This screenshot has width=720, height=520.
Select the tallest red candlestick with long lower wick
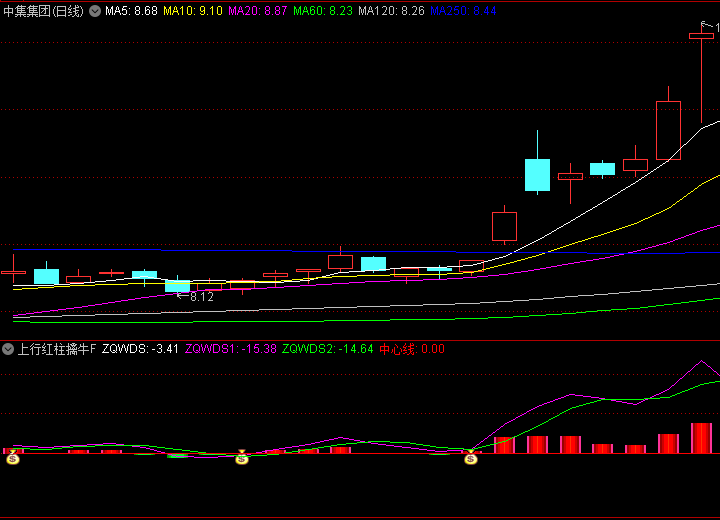[x=701, y=73]
